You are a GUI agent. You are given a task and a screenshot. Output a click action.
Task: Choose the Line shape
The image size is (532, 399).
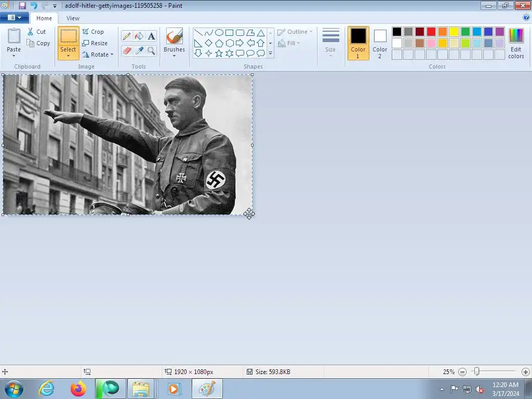pos(198,33)
